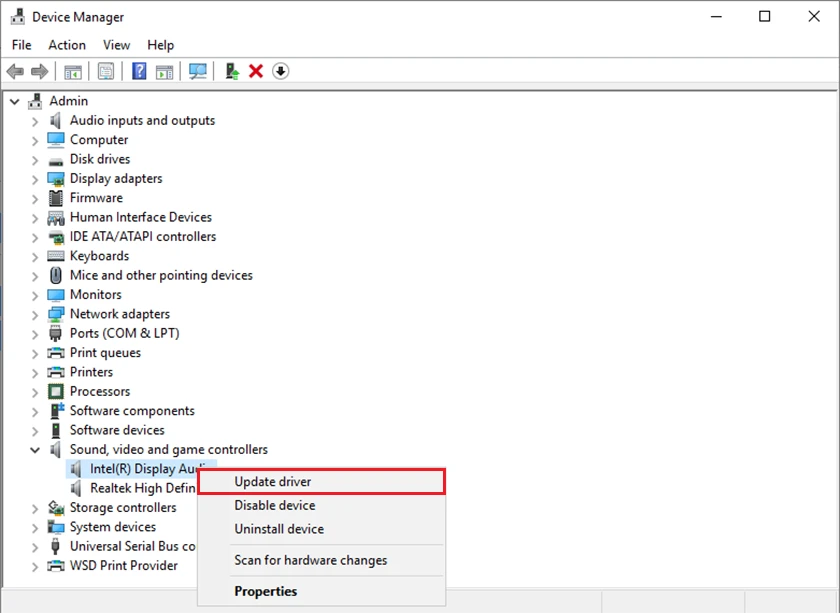
Task: Click the Forward arrow toolbar icon
Action: 40,71
